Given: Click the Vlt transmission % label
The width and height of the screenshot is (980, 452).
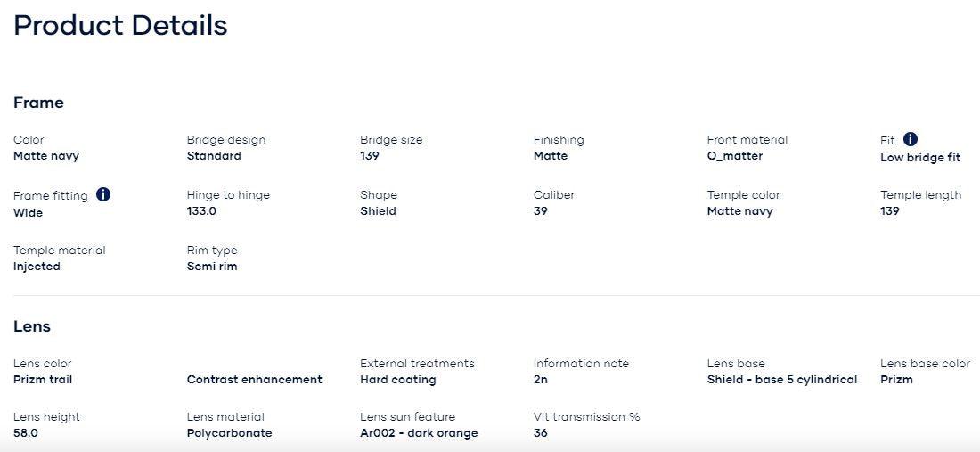Looking at the screenshot, I should point(586,417).
